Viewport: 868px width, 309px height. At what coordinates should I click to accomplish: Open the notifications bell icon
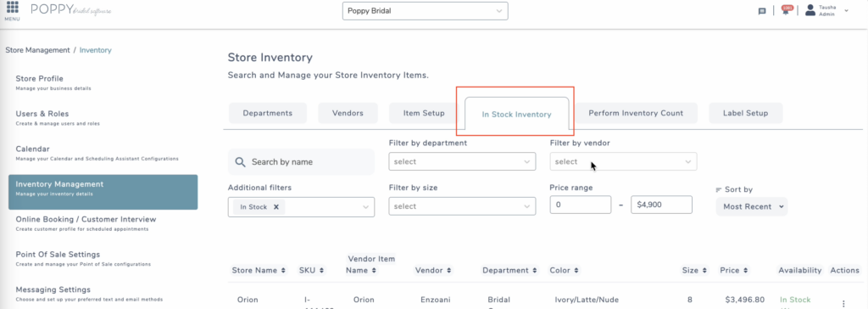coord(786,10)
